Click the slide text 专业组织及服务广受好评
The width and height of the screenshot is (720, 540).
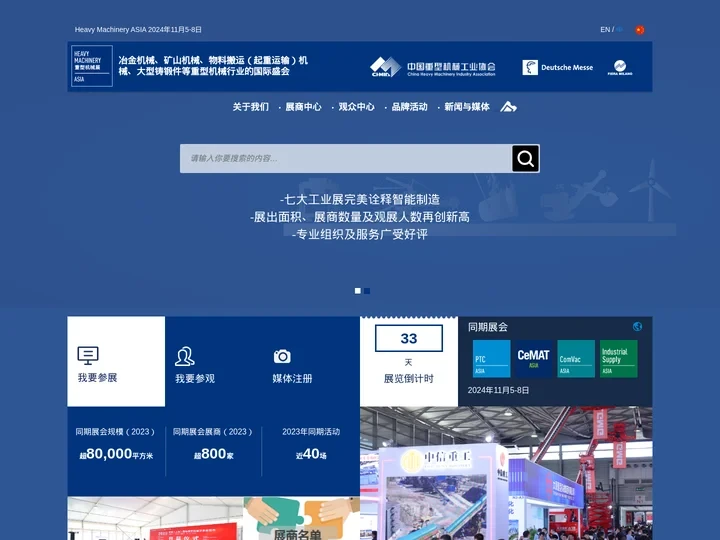[360, 234]
